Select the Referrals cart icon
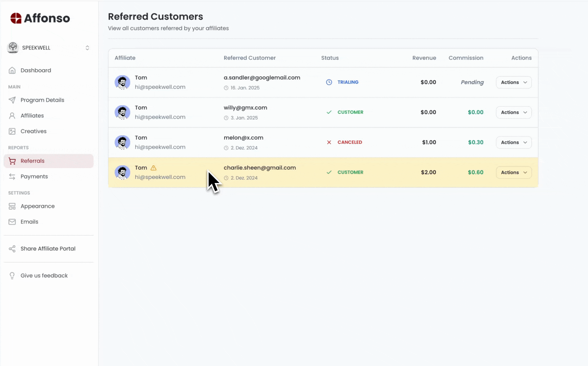 click(x=12, y=161)
